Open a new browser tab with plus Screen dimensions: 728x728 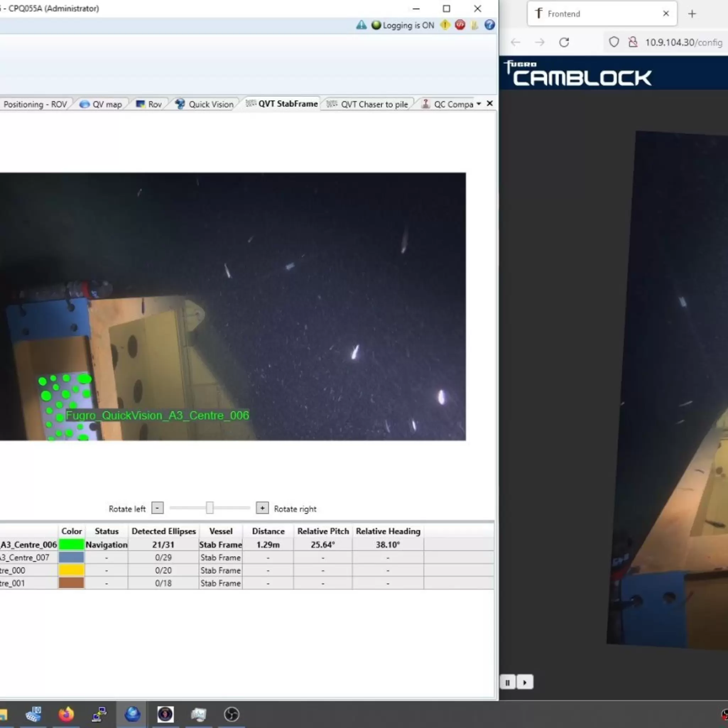pos(692,14)
